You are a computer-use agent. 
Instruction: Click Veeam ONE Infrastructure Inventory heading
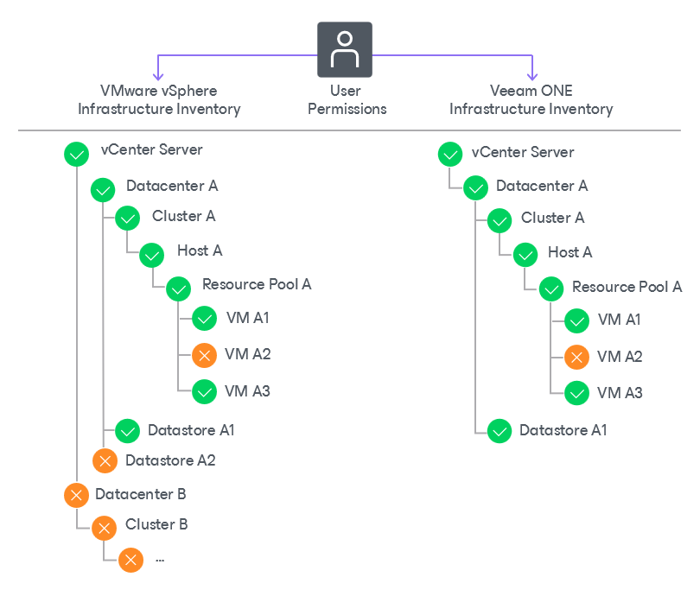tap(531, 100)
